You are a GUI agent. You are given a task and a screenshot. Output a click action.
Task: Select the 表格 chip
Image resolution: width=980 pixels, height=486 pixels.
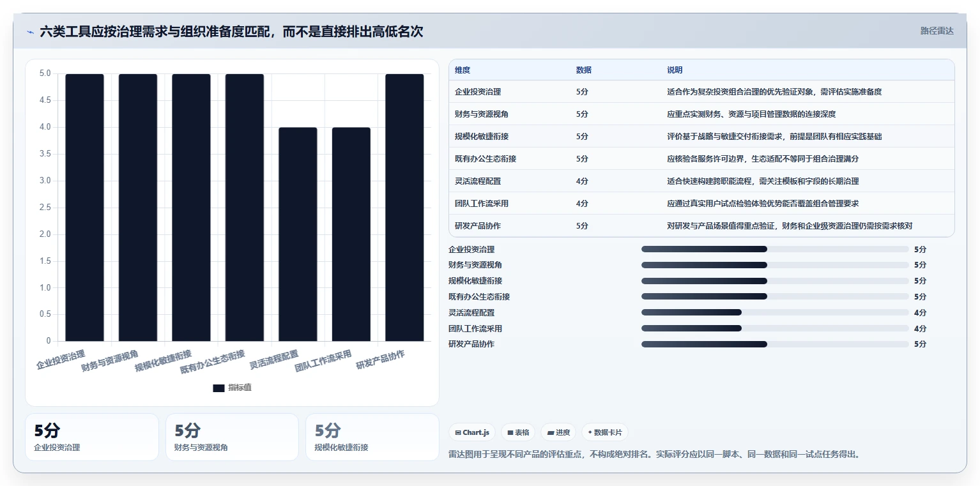[x=518, y=432]
